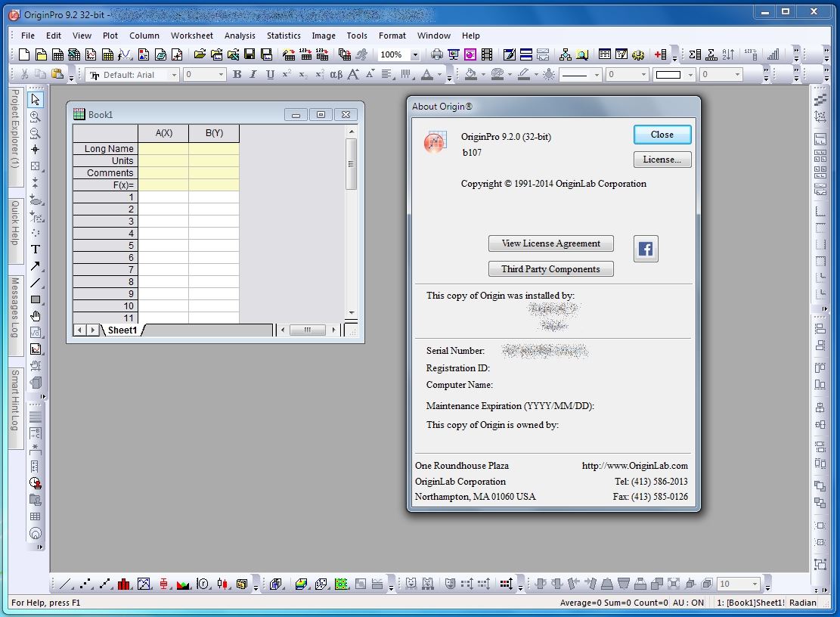Viewport: 840px width, 617px height.
Task: Select the Sheet1 tab in Book1
Action: [122, 330]
